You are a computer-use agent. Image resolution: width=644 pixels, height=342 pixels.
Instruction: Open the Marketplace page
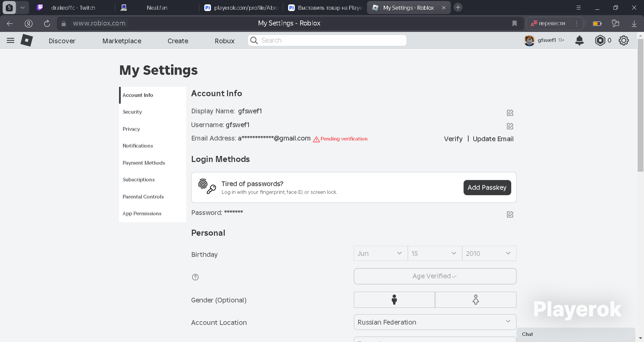[x=122, y=41]
